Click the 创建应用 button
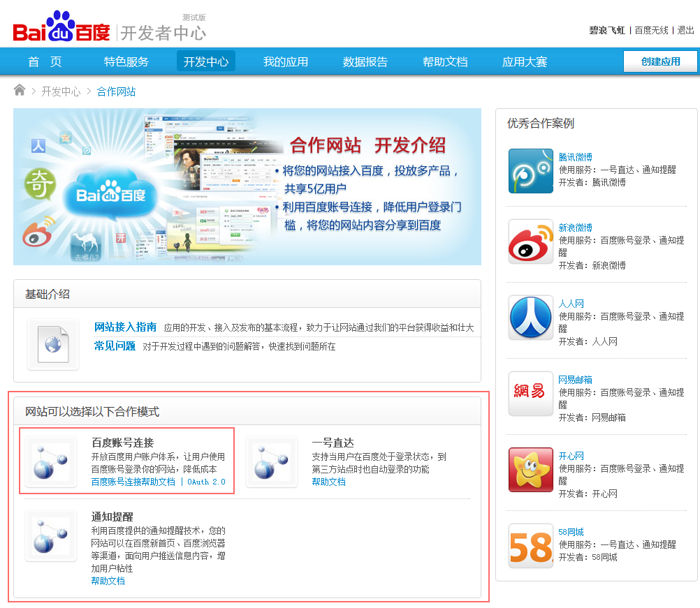 (659, 61)
